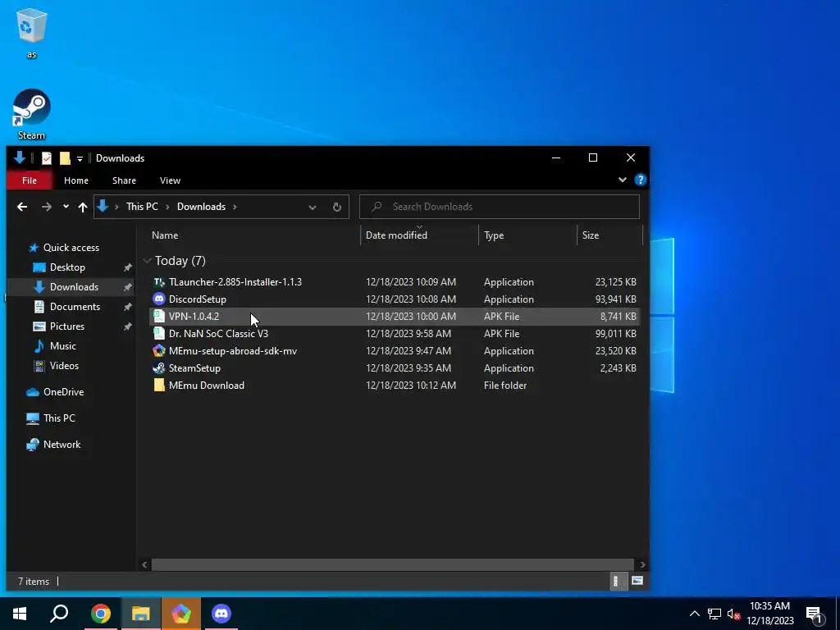Image resolution: width=840 pixels, height=630 pixels.
Task: Click Downloads in the address breadcrumb
Action: [x=202, y=207]
